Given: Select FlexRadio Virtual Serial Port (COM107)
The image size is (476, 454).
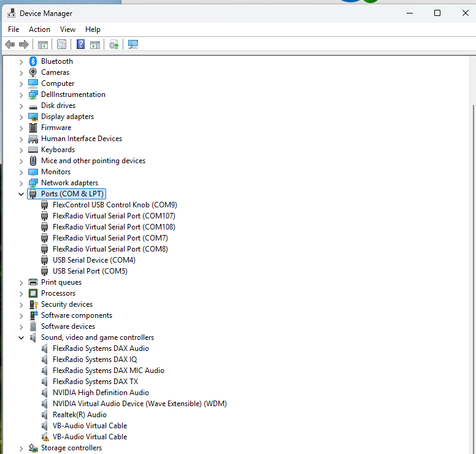Looking at the screenshot, I should click(114, 216).
